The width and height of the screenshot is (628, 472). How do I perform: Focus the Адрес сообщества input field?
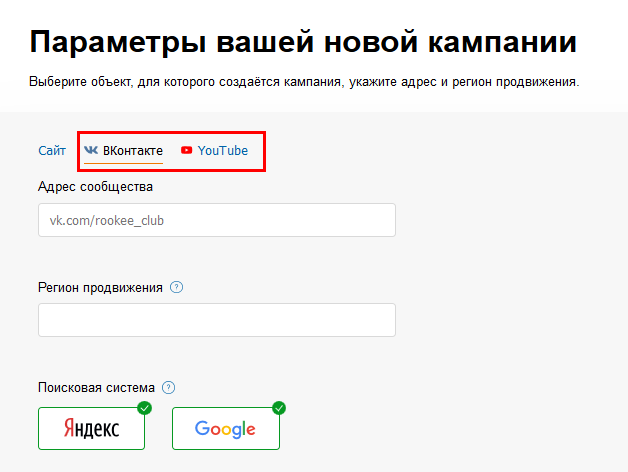(x=217, y=220)
